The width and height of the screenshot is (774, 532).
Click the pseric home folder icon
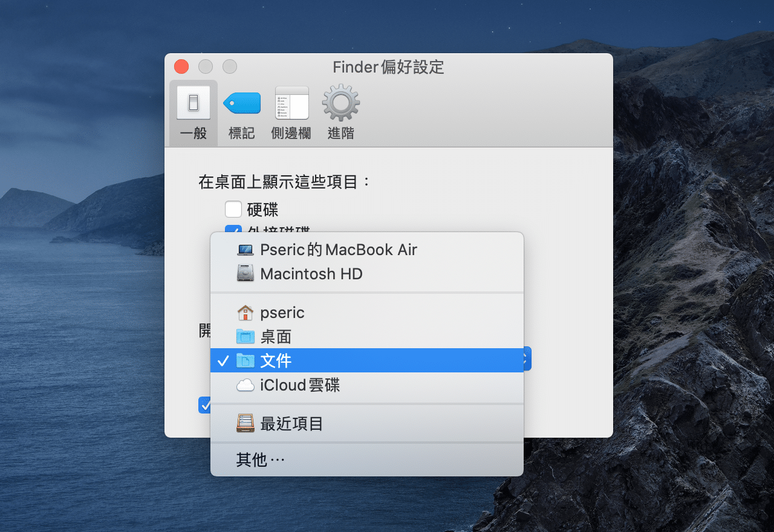[246, 313]
